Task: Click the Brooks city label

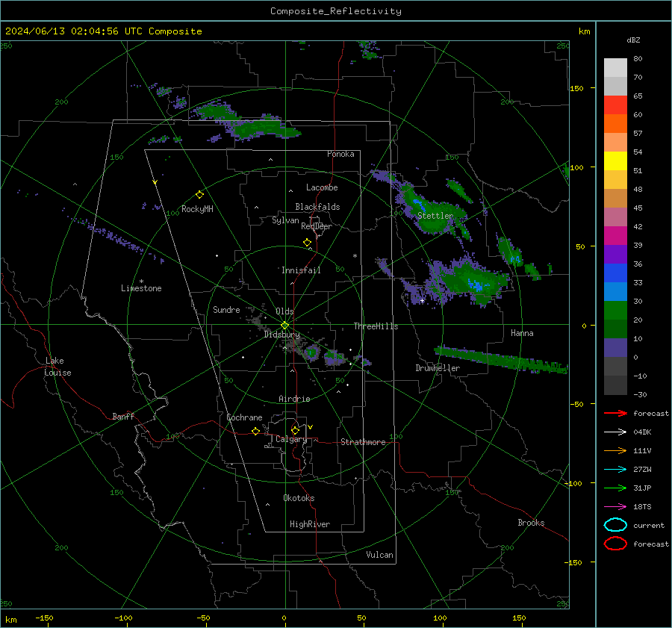Action: [x=531, y=523]
